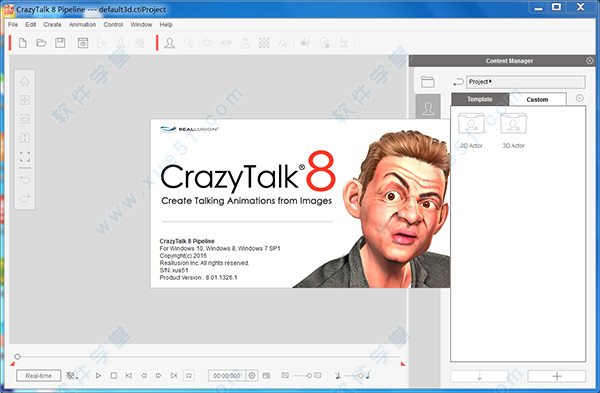The width and height of the screenshot is (600, 393).
Task: Click the redo arrow in left toolbar
Action: [x=25, y=199]
